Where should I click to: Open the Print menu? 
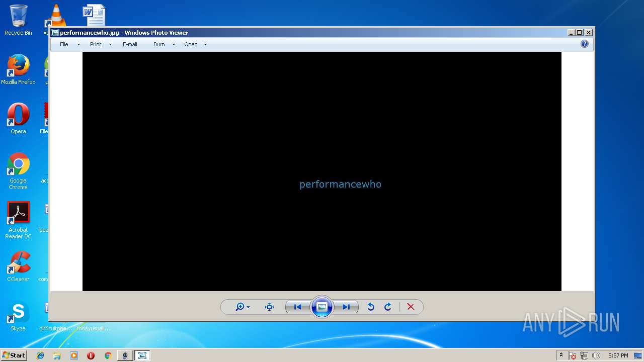[x=96, y=44]
